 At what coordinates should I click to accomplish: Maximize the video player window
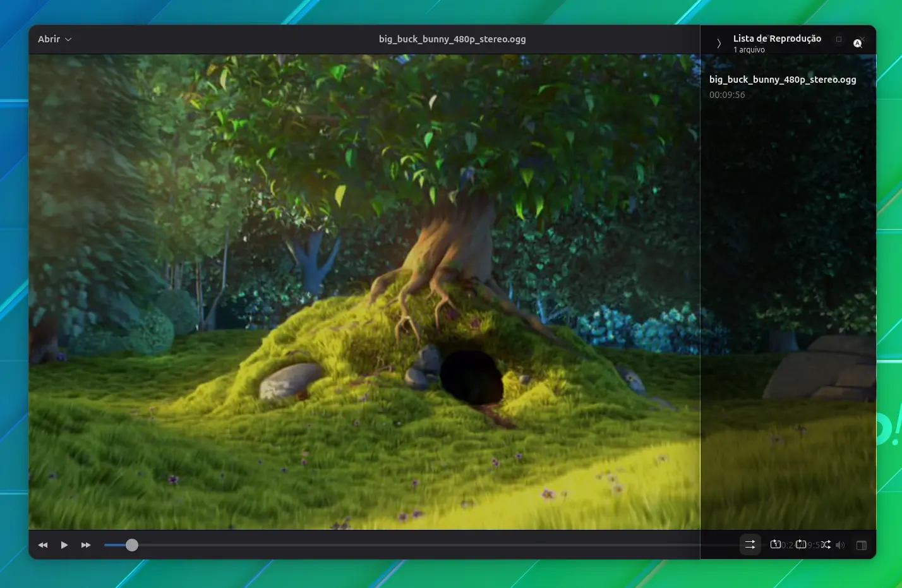pyautogui.click(x=839, y=39)
